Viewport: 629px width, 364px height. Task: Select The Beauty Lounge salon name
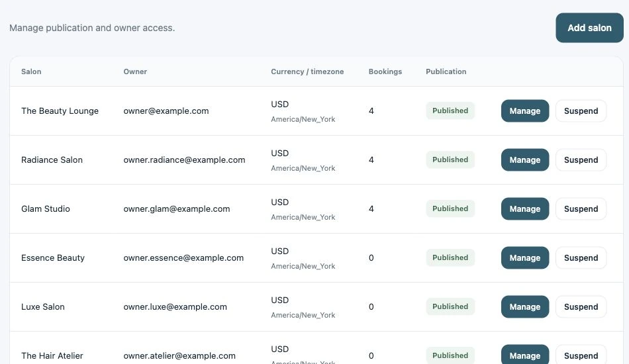point(60,111)
